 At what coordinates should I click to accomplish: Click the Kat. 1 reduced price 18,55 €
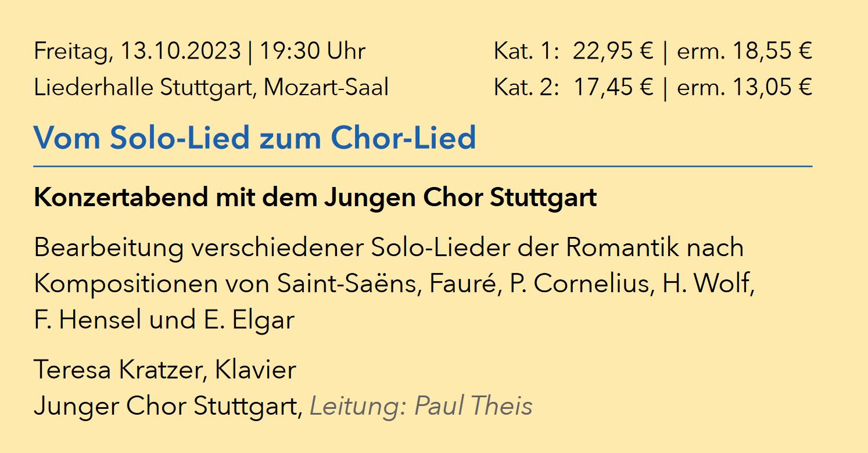click(x=772, y=52)
